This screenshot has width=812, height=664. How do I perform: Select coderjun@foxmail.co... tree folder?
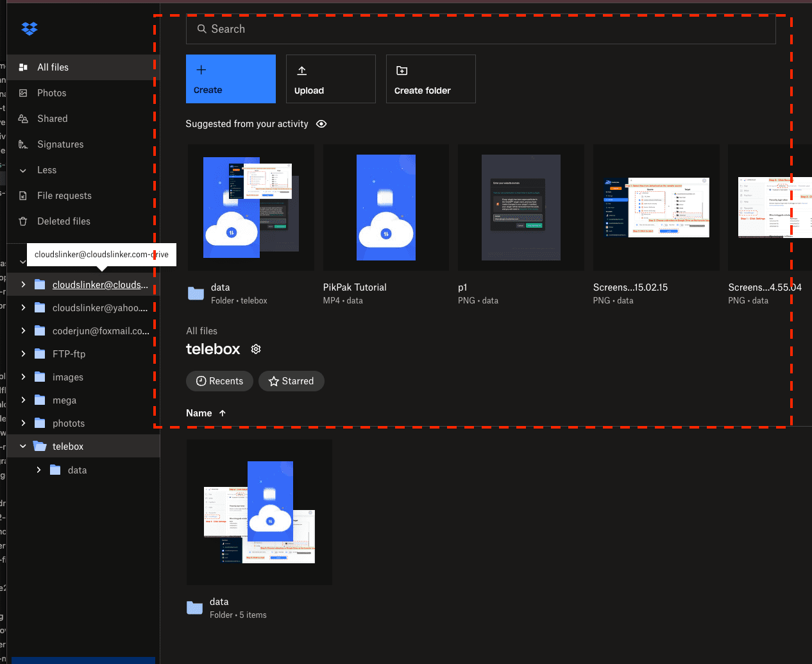(x=101, y=331)
